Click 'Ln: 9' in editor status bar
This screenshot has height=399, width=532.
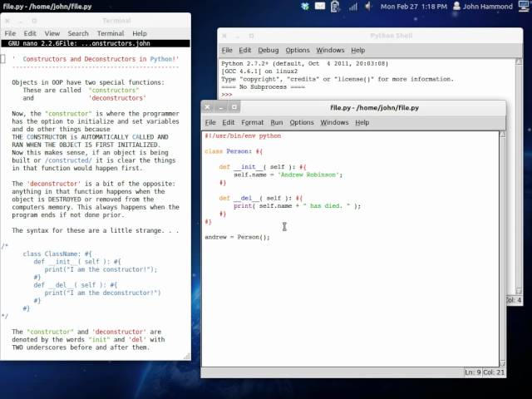473,372
